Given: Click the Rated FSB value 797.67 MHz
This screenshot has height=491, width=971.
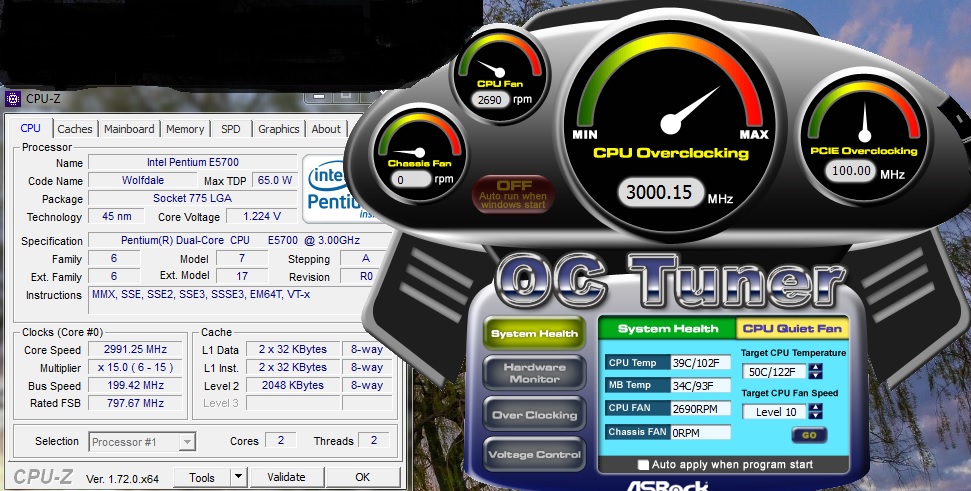Looking at the screenshot, I should point(136,403).
